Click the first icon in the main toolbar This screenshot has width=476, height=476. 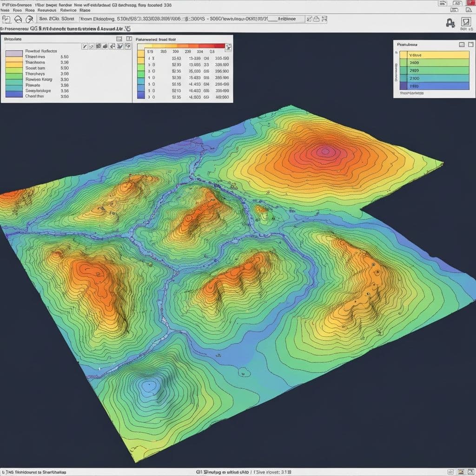click(6, 19)
